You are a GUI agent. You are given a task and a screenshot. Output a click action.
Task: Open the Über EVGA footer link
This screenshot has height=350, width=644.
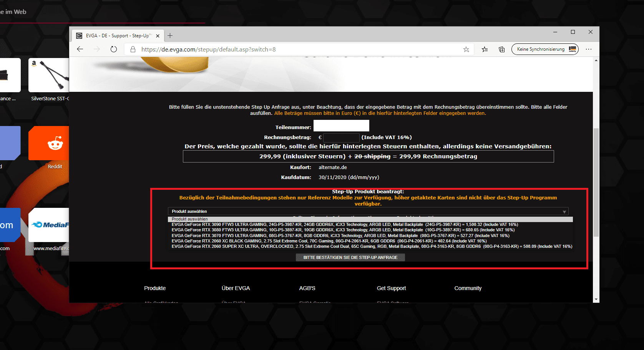click(236, 288)
